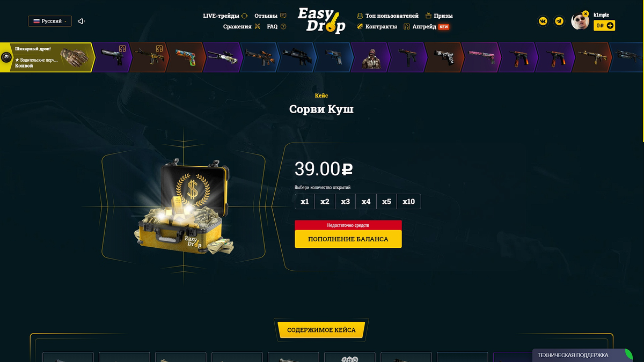
Task: Open Топ пользователей page
Action: click(387, 16)
